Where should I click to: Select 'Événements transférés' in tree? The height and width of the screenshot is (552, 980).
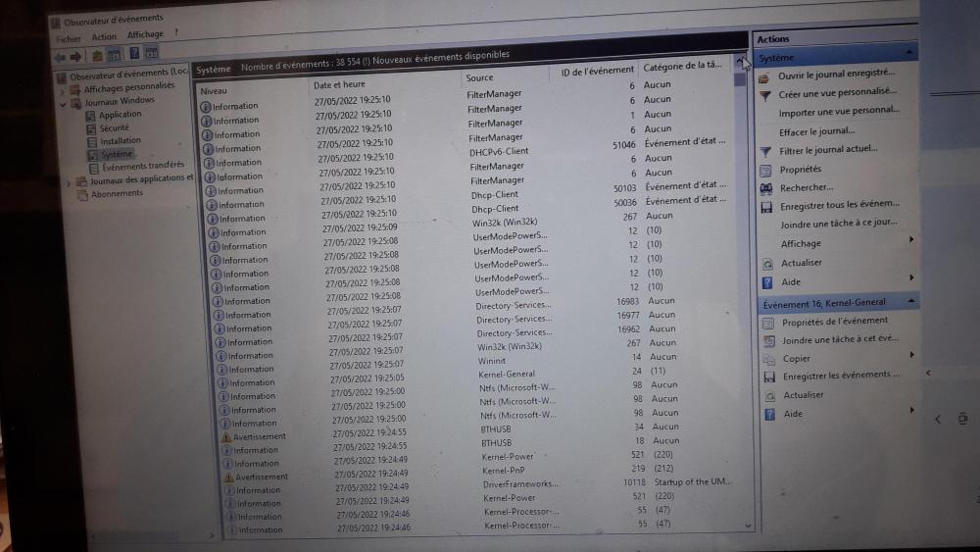pos(143,167)
